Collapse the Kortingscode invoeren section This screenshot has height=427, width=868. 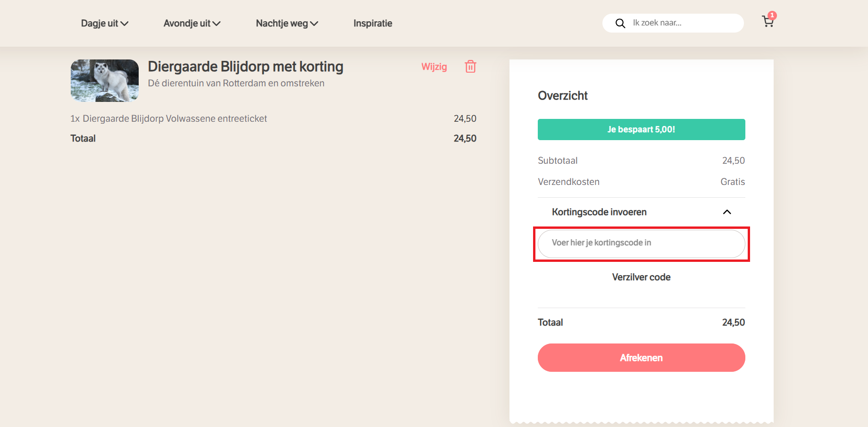[642, 212]
